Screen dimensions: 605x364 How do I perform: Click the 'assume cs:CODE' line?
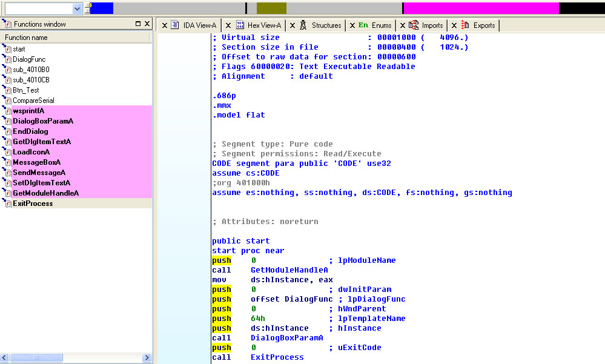(x=246, y=173)
